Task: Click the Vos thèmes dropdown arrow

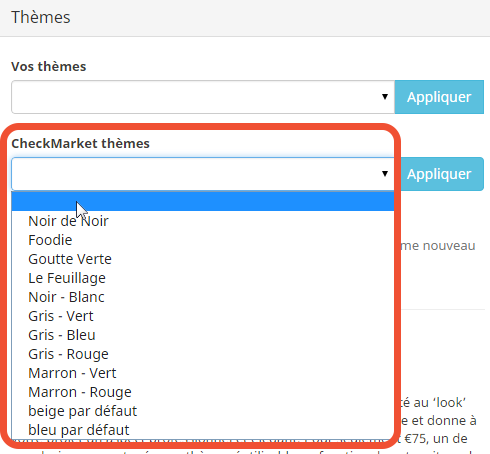Action: point(385,97)
